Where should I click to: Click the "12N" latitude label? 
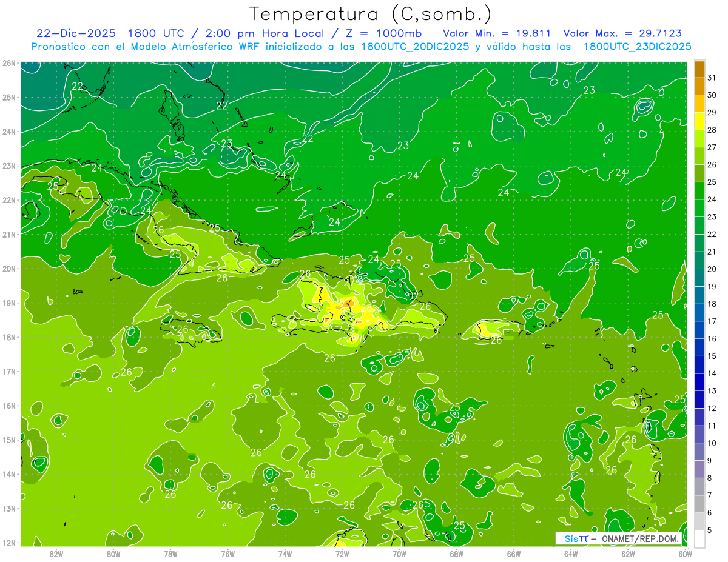pos(9,543)
